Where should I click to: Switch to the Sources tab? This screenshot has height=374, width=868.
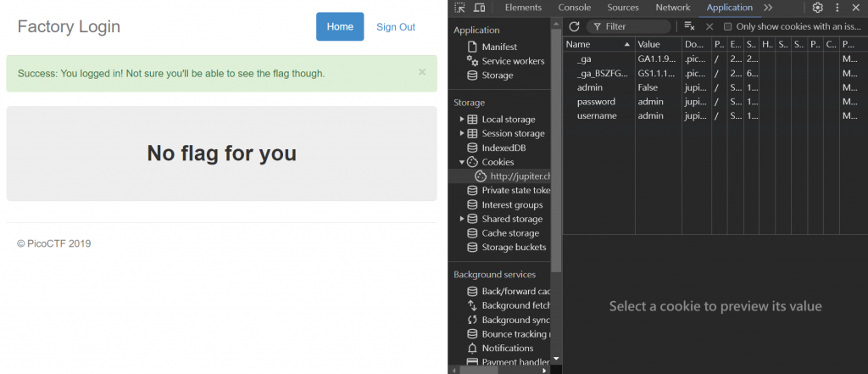point(623,8)
